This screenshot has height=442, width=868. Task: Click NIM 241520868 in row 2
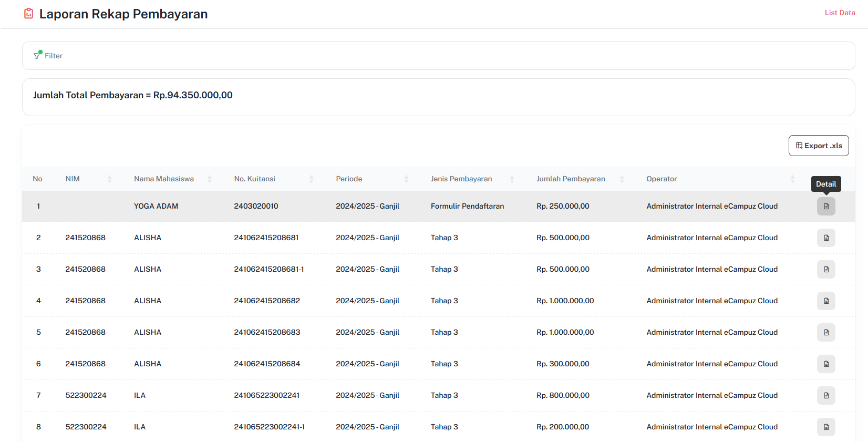[x=85, y=238]
